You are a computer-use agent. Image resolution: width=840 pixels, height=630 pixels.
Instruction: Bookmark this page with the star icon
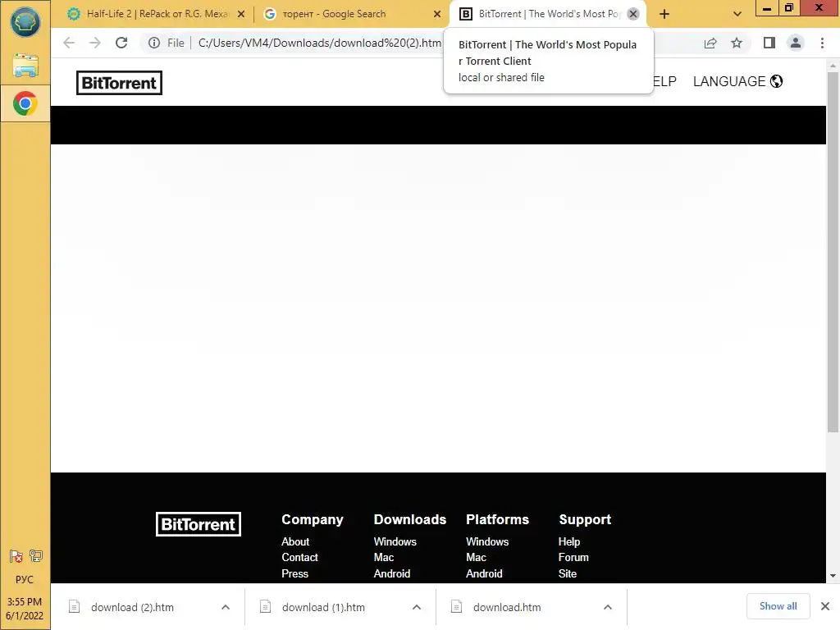point(737,43)
